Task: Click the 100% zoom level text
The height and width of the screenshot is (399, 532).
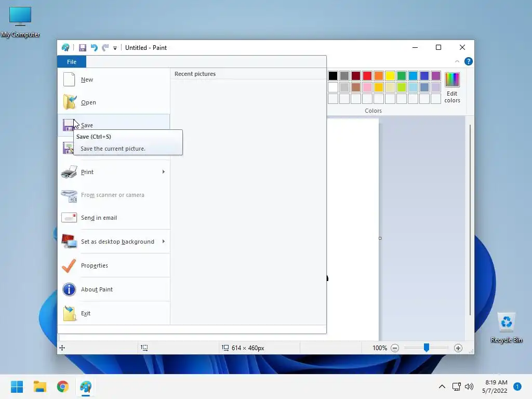Action: coord(380,348)
